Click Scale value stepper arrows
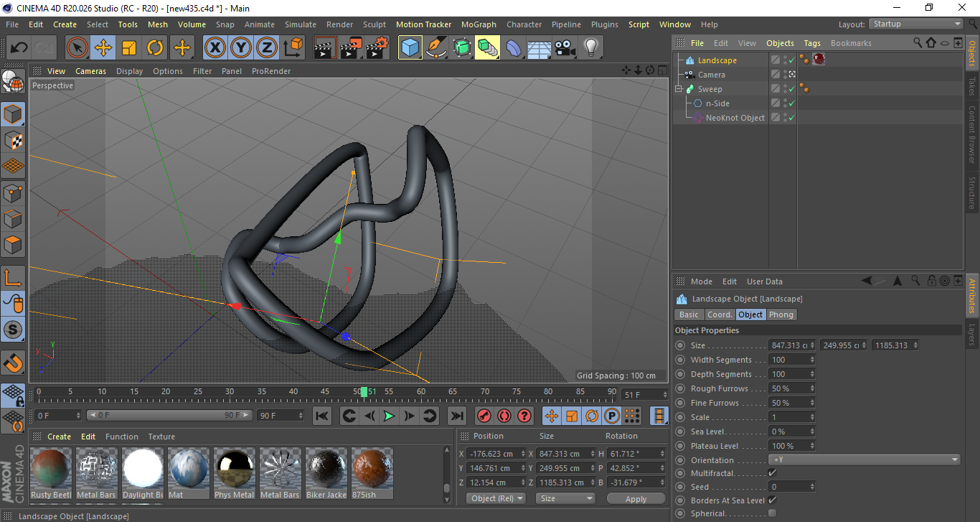The width and height of the screenshot is (980, 522). [x=812, y=417]
